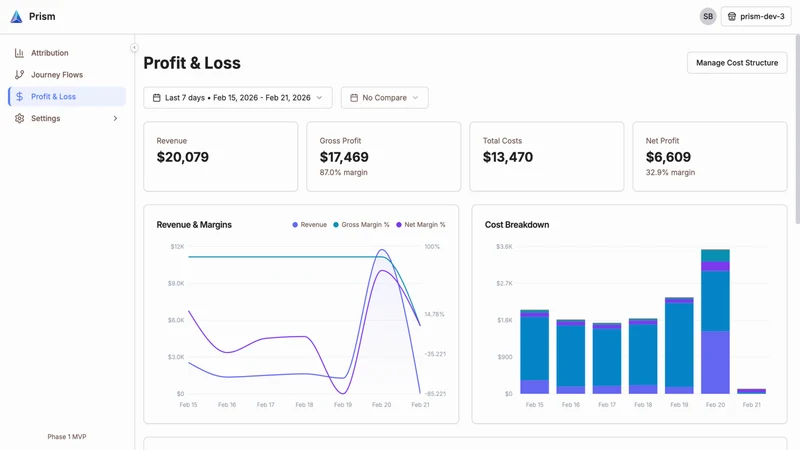Click the $3.6K axis label in Cost Breakdown
The image size is (800, 450).
(504, 246)
